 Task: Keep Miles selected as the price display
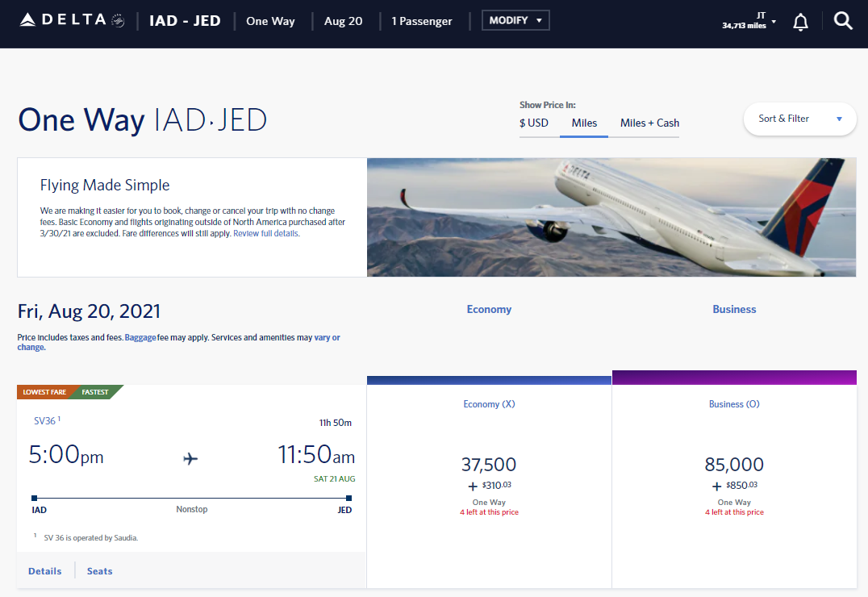pos(583,123)
